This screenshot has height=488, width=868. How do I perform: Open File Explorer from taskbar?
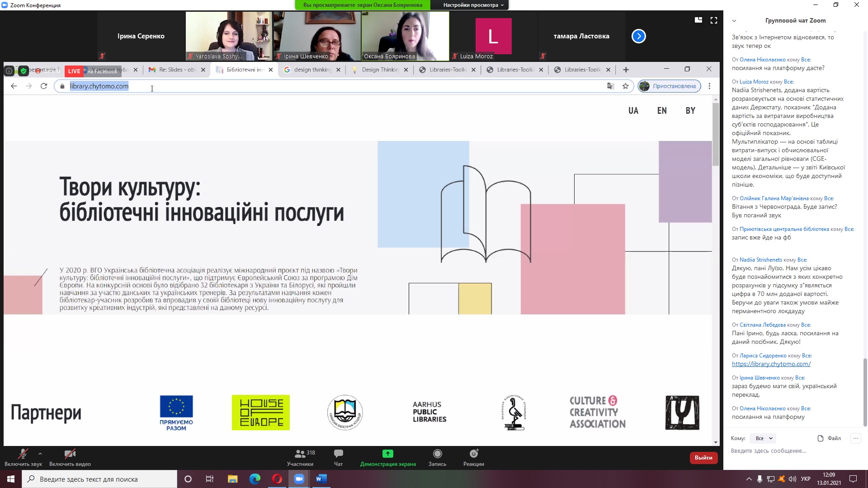click(x=232, y=479)
